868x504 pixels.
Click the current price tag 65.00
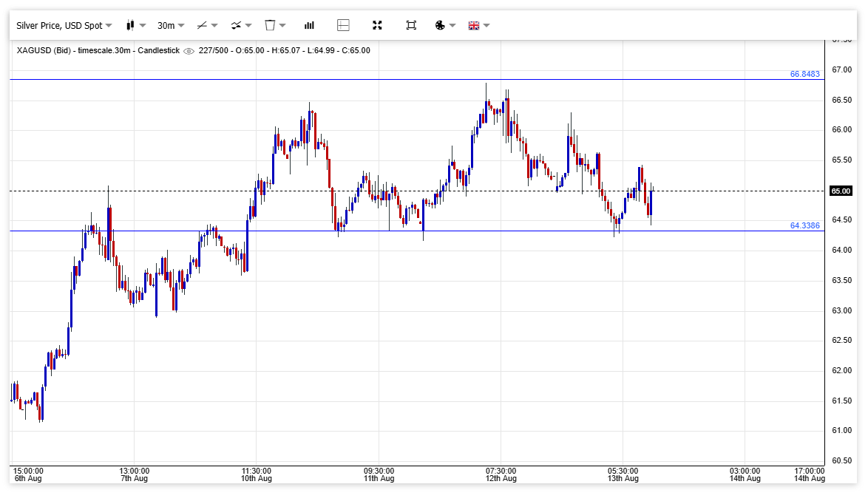pyautogui.click(x=841, y=191)
